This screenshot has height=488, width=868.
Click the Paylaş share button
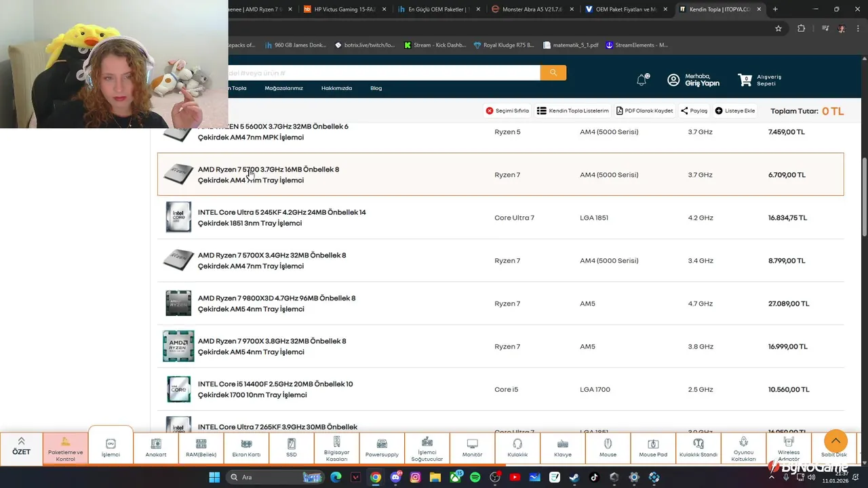pos(694,110)
